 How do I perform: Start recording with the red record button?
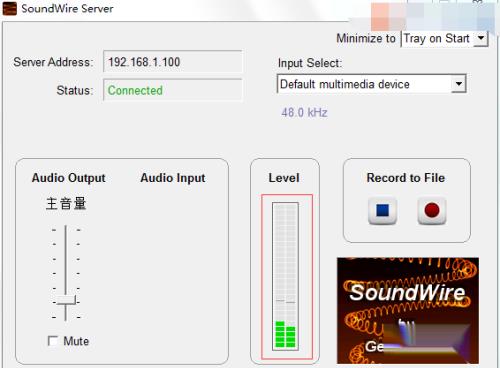[x=432, y=211]
